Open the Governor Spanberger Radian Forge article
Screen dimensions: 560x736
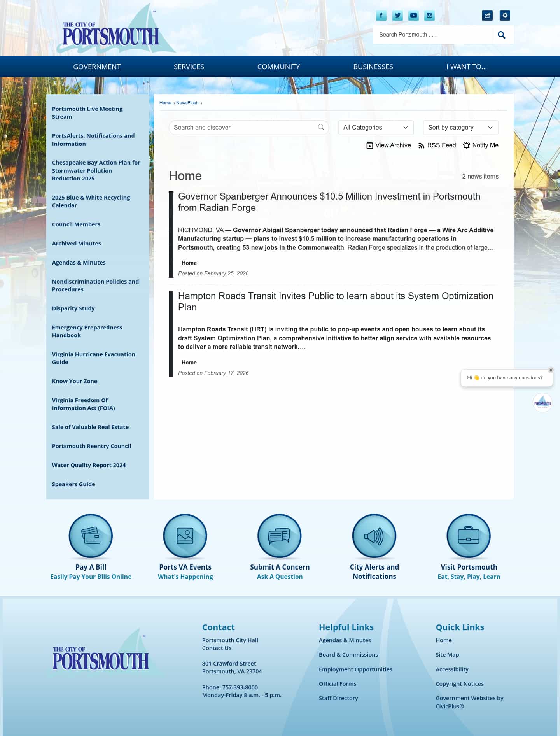click(x=329, y=202)
